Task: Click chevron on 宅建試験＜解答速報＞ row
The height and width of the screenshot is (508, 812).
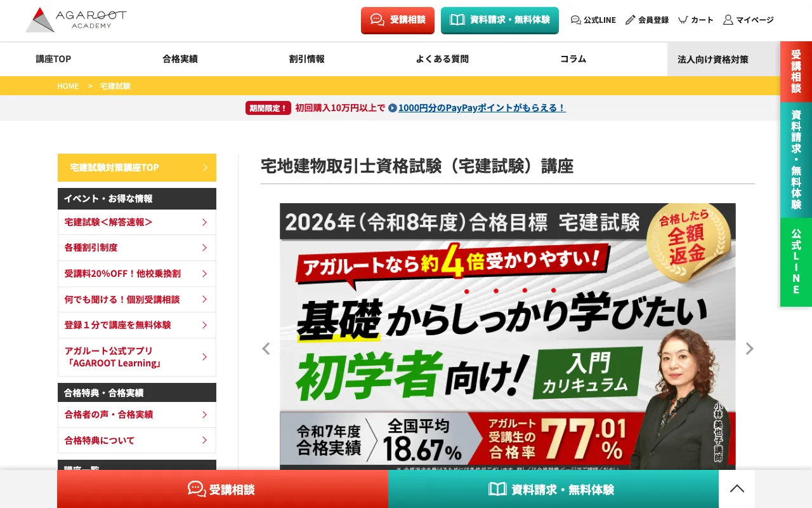Action: 205,222
